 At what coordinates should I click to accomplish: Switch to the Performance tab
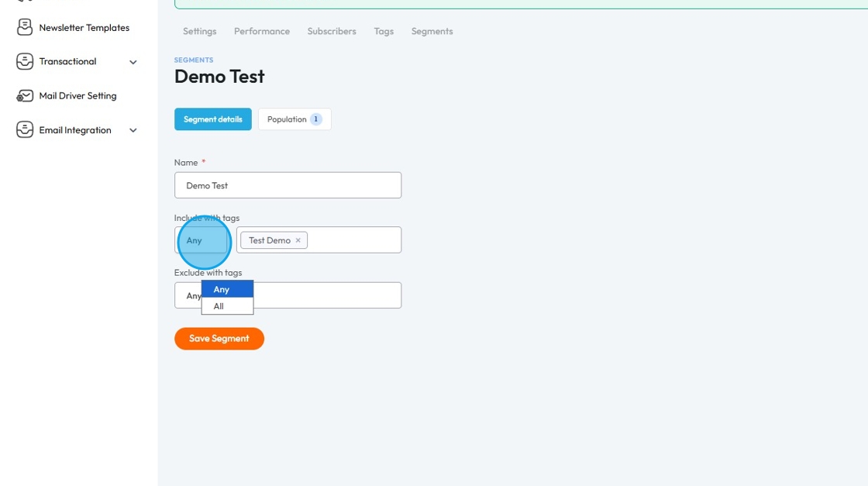pos(262,31)
